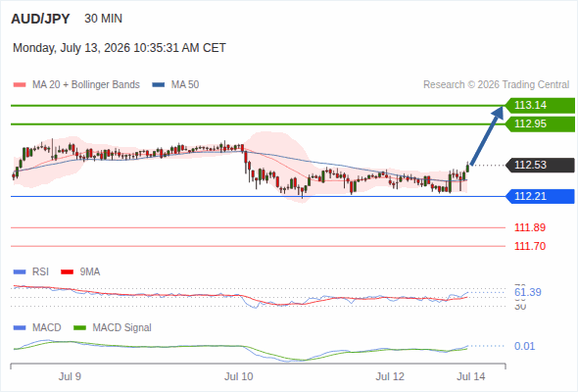Screen dimensions: 578x392
Task: Click the RSI legend label
Action: click(40, 272)
